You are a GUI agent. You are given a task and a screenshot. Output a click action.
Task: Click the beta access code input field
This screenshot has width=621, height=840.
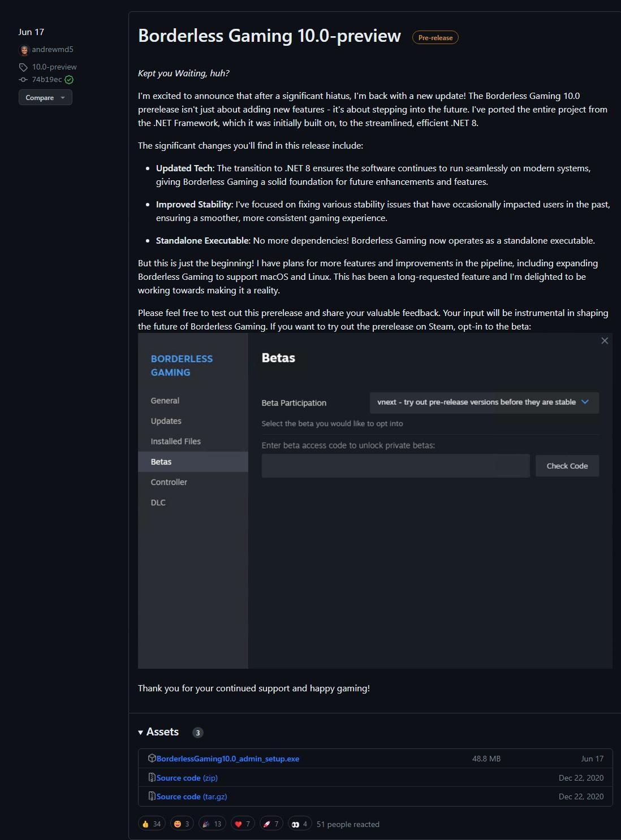[395, 466]
